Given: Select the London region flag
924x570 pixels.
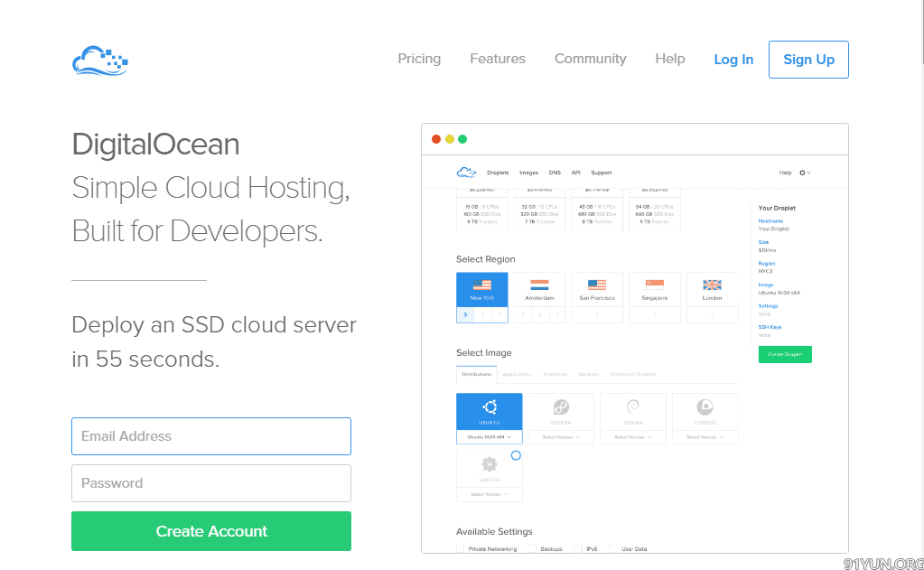Looking at the screenshot, I should point(712,285).
